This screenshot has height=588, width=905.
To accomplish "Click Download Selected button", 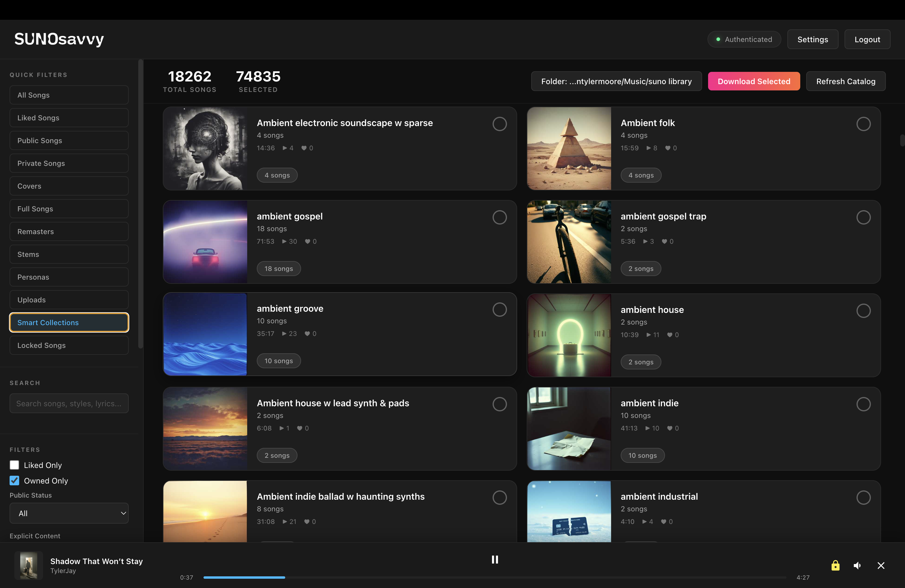I will 754,81.
